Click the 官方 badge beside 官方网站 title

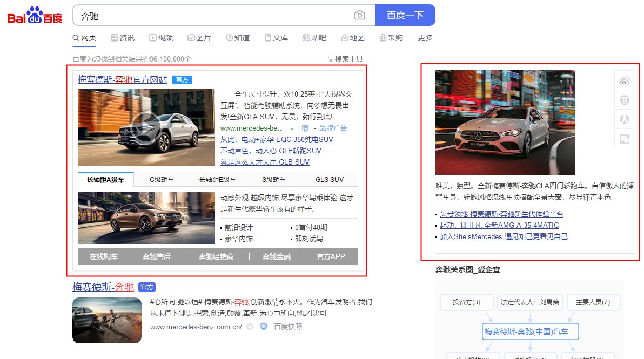(x=182, y=80)
